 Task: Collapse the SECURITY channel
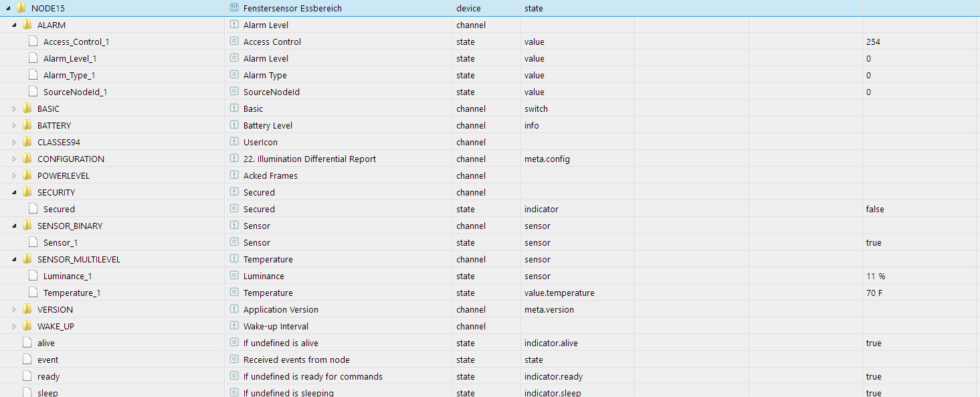14,192
